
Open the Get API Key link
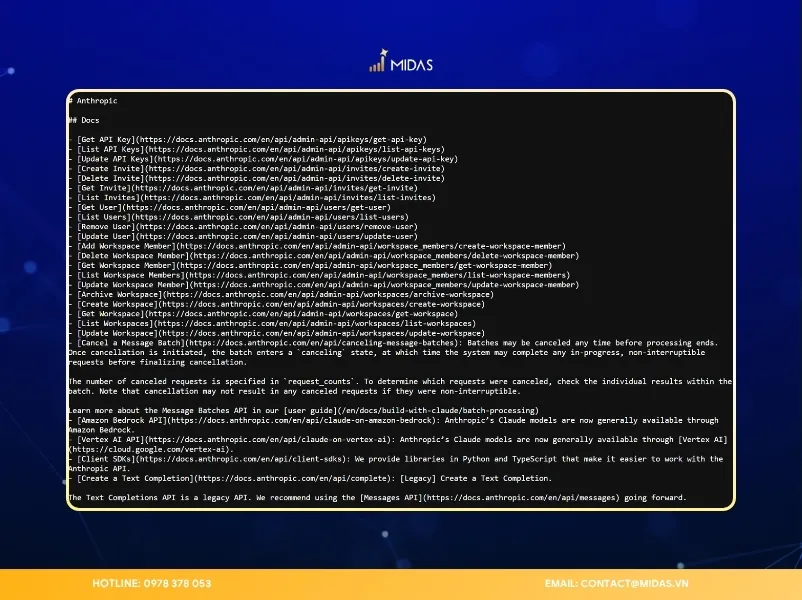pyautogui.click(x=106, y=139)
